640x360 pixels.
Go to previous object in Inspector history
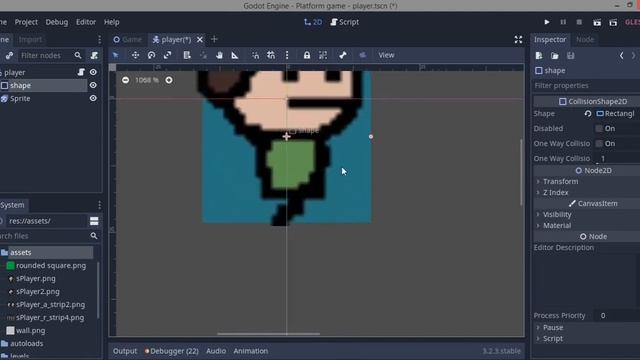621,56
